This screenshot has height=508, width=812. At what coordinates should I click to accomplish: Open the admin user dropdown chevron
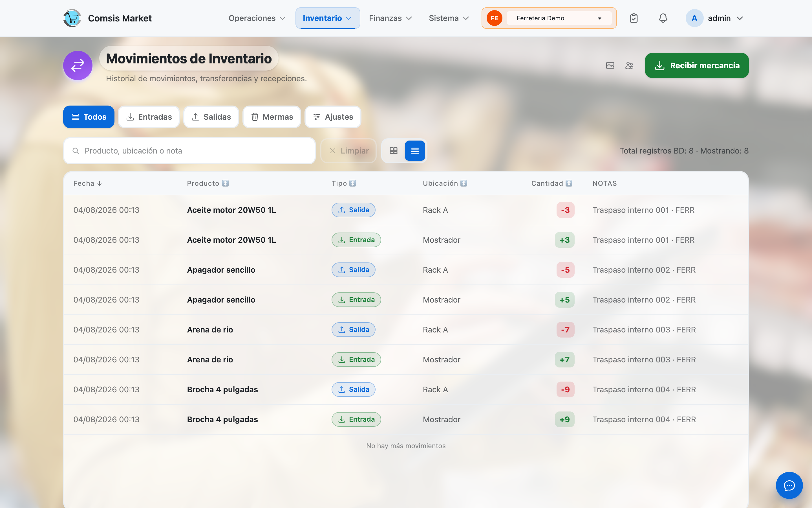740,18
